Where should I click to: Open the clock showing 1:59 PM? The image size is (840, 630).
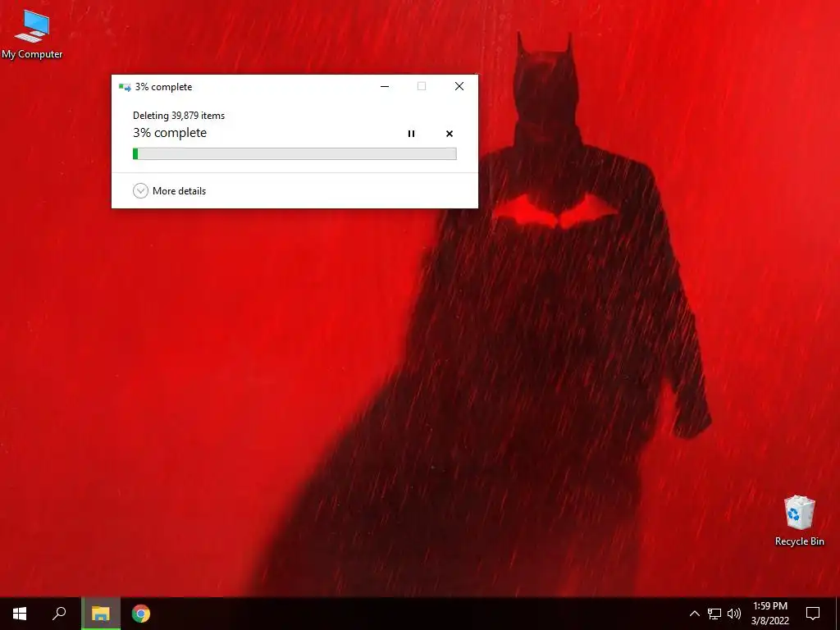coord(769,614)
